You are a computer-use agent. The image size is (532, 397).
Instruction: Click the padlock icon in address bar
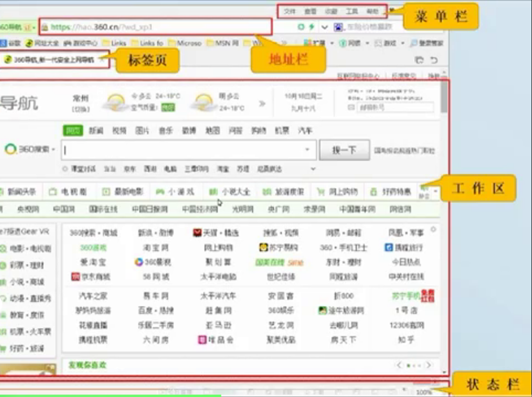45,27
